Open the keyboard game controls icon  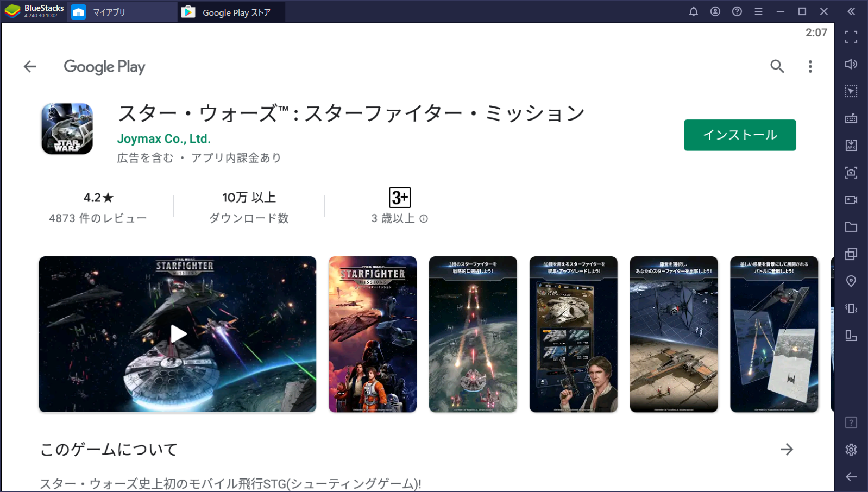[x=851, y=118]
